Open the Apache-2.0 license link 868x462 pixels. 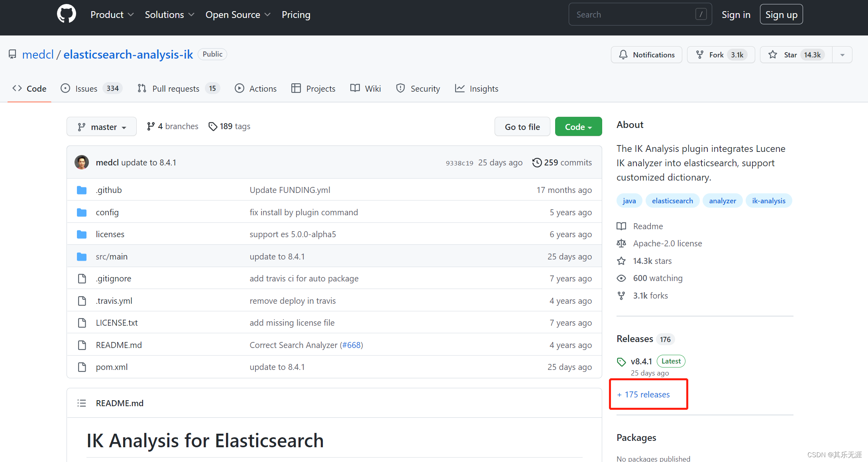tap(660, 244)
